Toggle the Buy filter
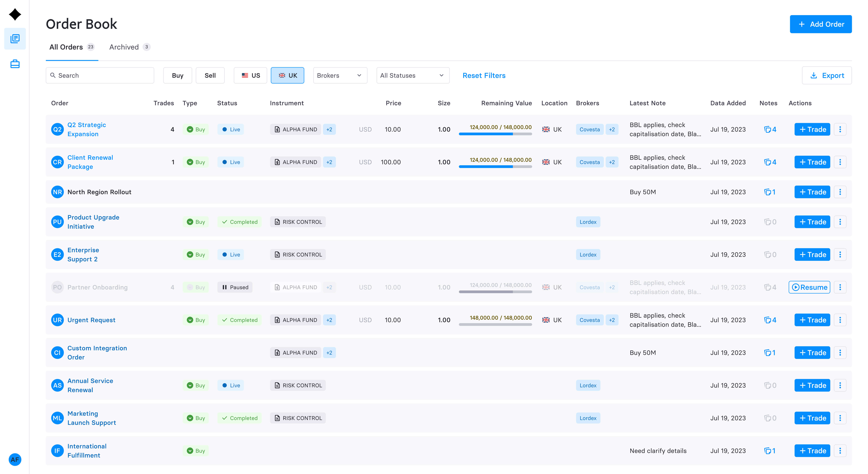Screen dimensions: 868x474 [178, 75]
